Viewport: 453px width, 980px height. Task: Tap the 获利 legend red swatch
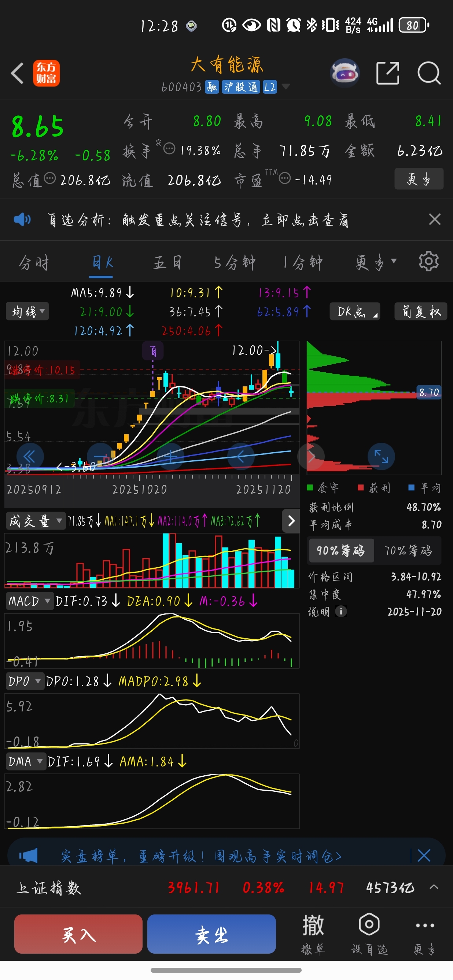tap(361, 487)
